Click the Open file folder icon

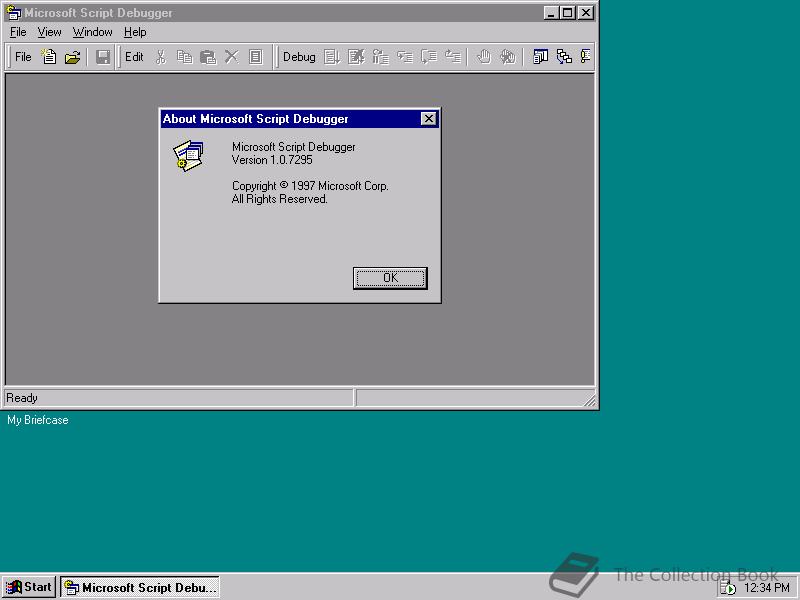(72, 57)
